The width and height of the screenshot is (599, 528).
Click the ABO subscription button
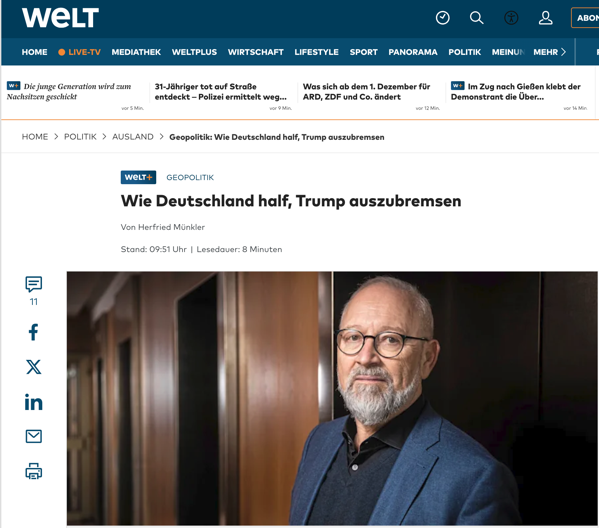tap(585, 18)
